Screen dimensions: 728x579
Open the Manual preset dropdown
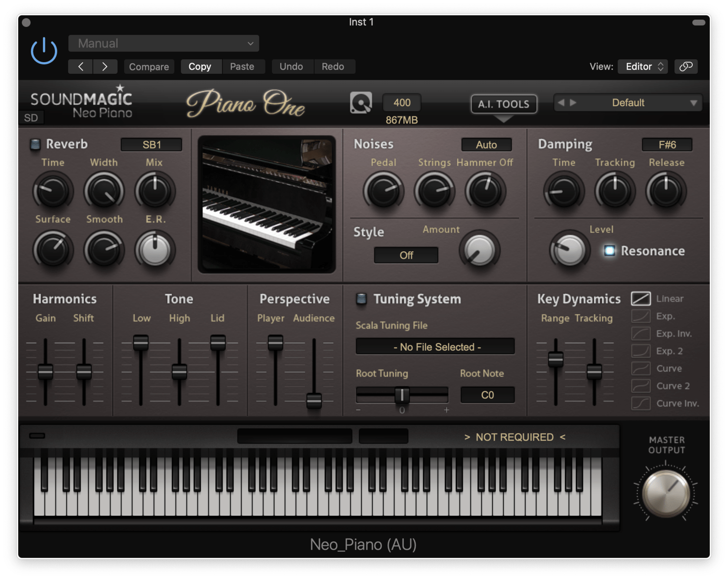click(x=164, y=43)
